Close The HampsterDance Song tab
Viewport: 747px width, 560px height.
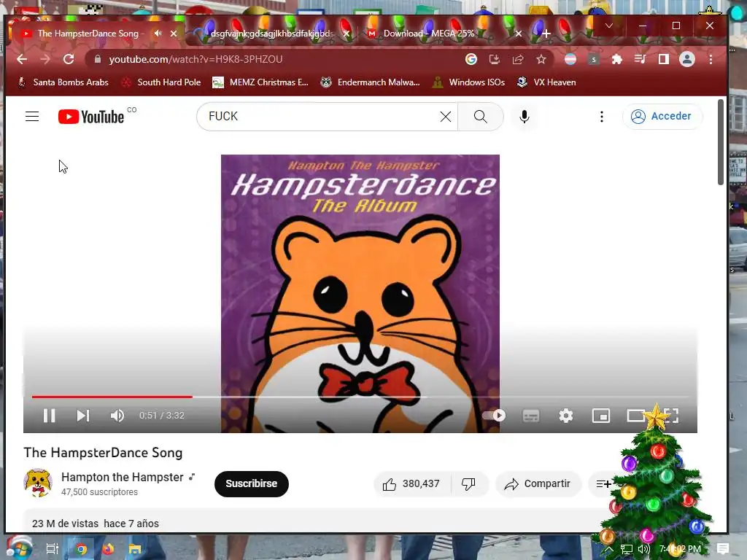pos(174,34)
